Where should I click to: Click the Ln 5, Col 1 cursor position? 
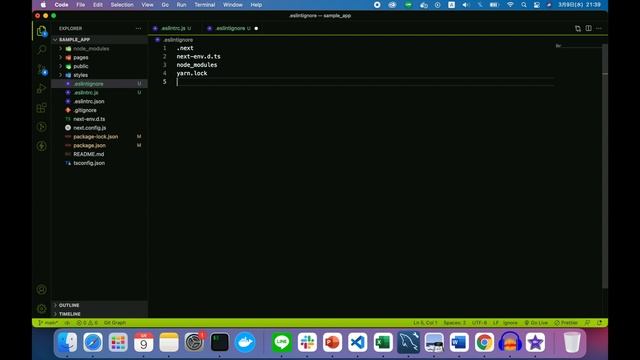pyautogui.click(x=425, y=323)
